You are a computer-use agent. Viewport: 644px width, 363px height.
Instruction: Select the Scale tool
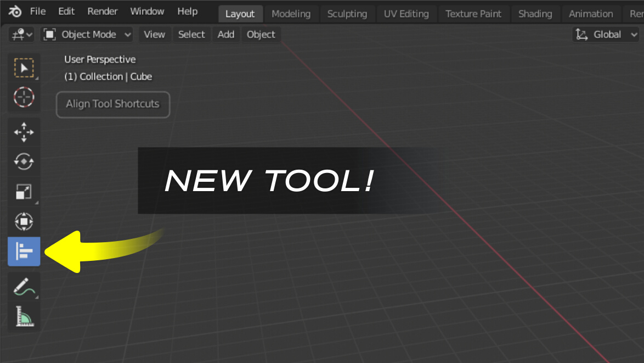[x=24, y=192]
